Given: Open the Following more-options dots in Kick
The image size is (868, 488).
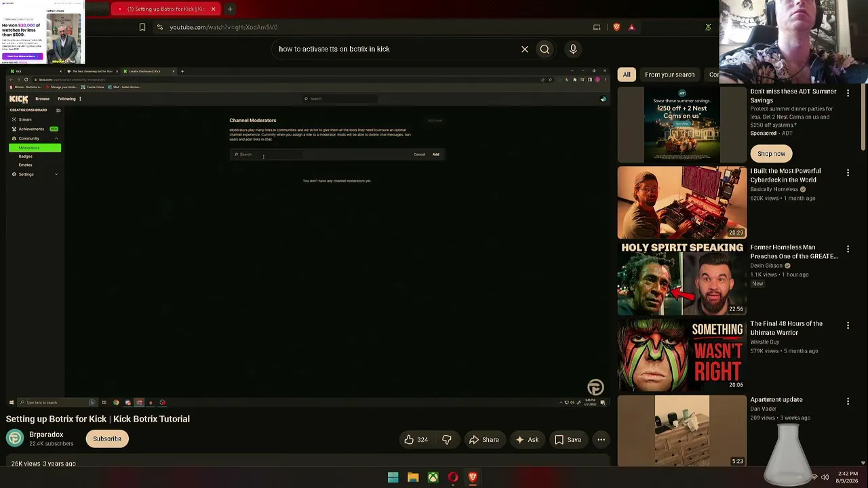Looking at the screenshot, I should pos(80,99).
